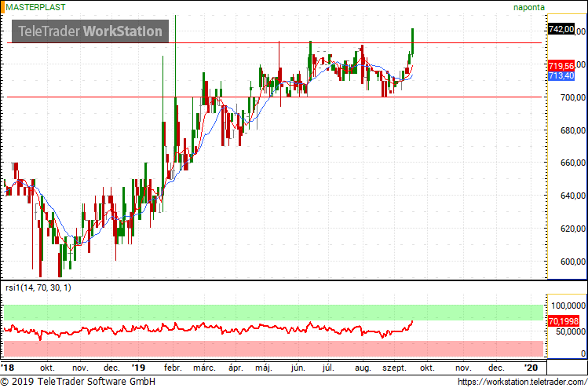Screen dimensions: 588x388
Task: Click the '20 year label on time axis
Action: (531, 368)
